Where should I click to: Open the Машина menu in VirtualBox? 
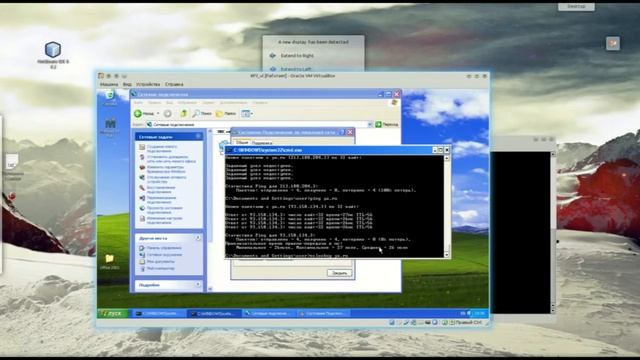tap(109, 84)
